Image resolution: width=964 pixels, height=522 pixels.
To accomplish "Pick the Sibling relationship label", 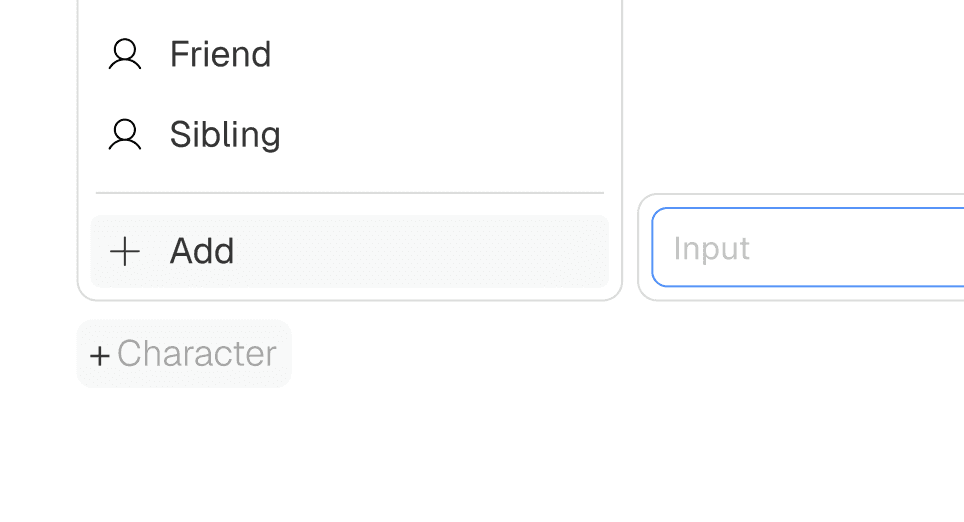I will [225, 134].
